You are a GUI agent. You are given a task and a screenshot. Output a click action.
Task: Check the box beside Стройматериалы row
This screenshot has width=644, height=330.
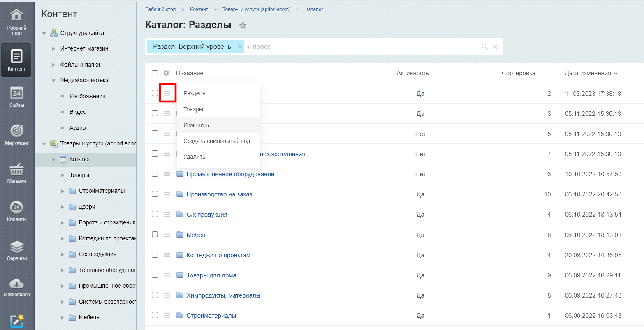pos(155,315)
